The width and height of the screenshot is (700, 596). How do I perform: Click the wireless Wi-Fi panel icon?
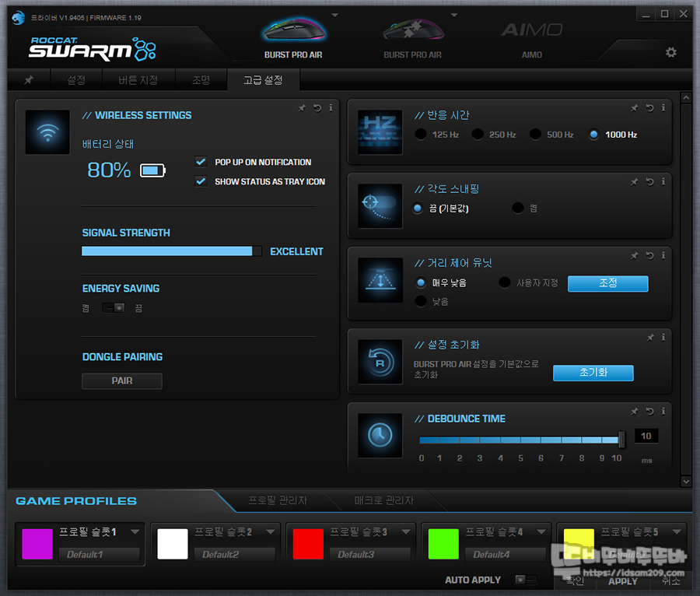(x=47, y=132)
